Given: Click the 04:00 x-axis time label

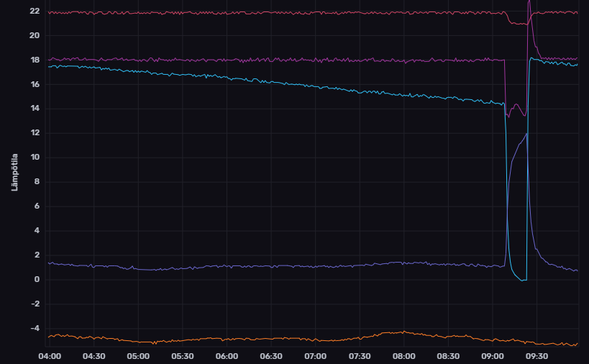Looking at the screenshot, I should point(49,356).
